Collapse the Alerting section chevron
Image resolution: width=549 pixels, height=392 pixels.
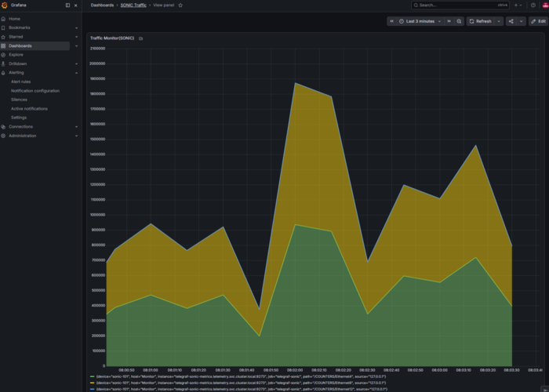(x=76, y=73)
